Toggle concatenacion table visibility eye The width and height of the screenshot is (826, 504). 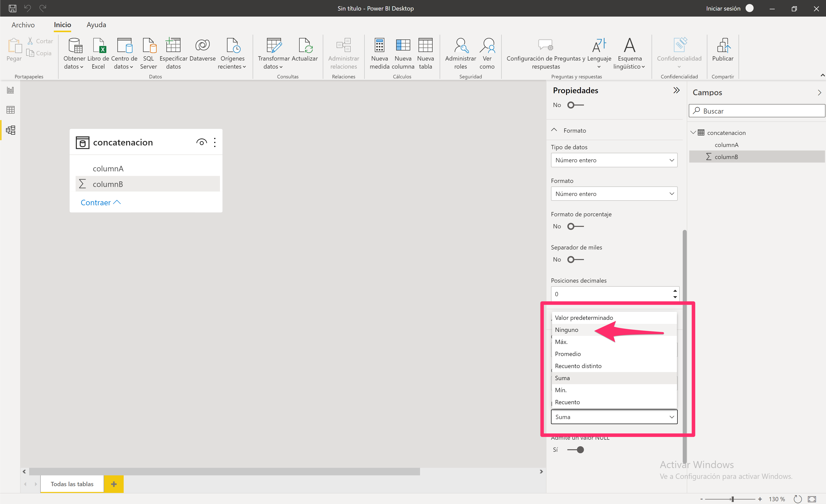(201, 142)
